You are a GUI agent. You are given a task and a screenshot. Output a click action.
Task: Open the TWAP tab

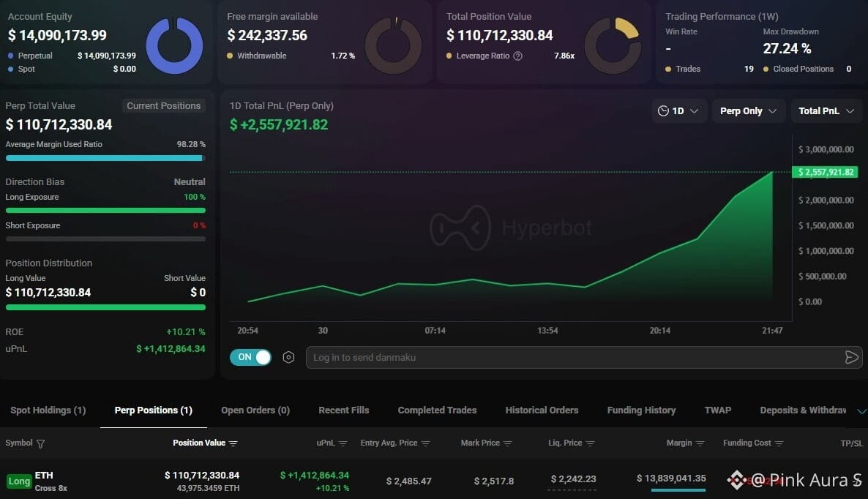coord(718,410)
